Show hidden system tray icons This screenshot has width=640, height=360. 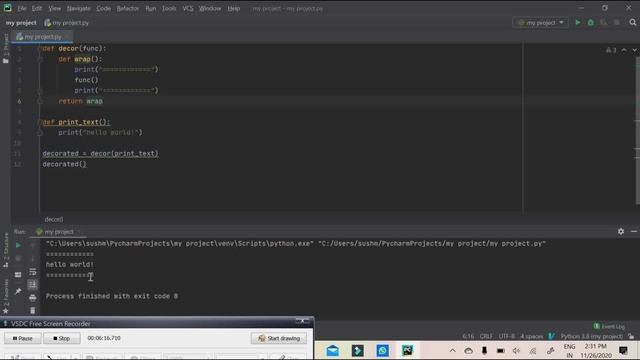coord(452,351)
